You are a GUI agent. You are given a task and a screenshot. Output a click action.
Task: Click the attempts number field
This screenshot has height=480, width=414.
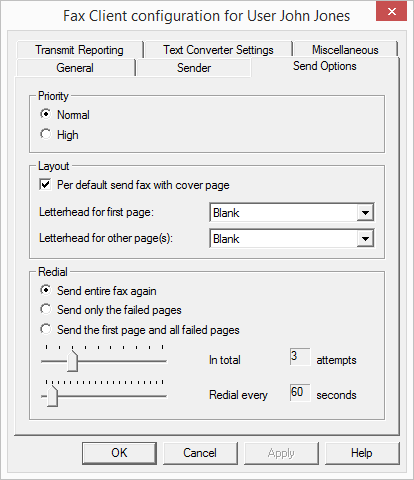tap(300, 357)
